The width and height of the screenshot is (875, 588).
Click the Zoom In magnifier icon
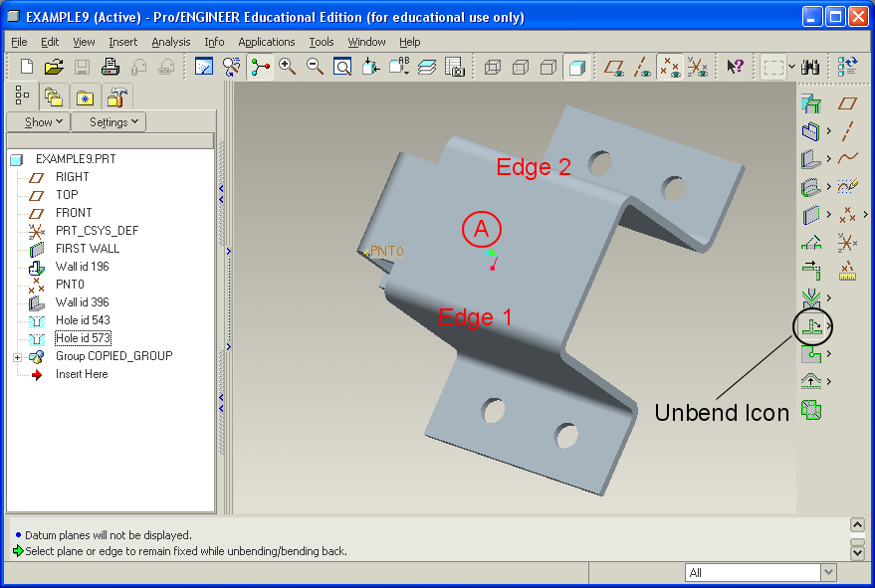[288, 67]
